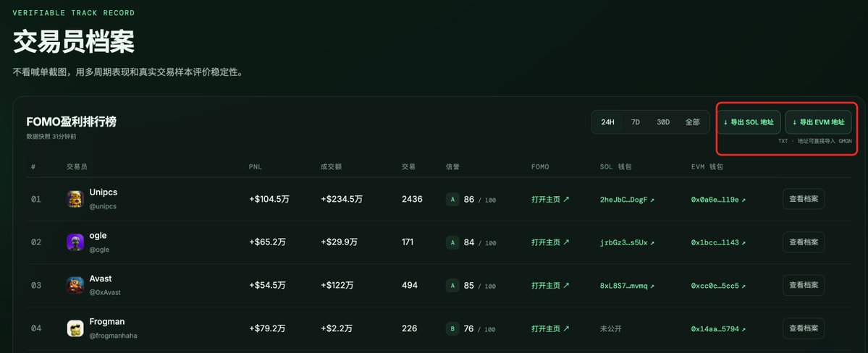Click trade count 226
The image size is (868, 353).
coord(410,328)
